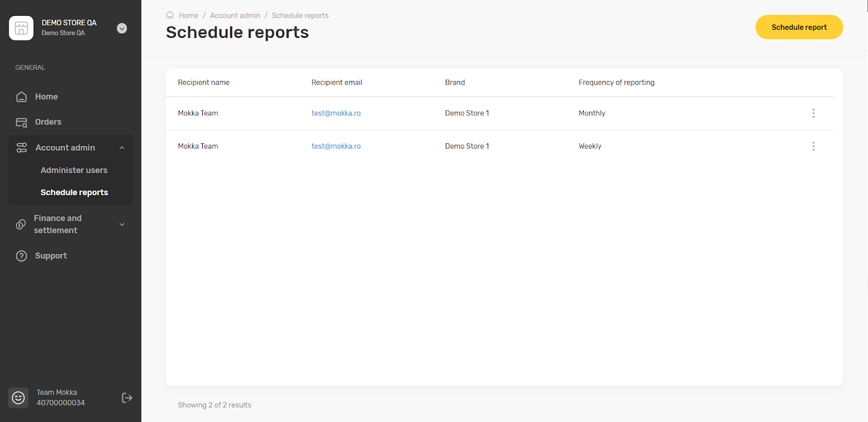868x422 pixels.
Task: Click Demo Store 1 in Monthly row
Action: 467,113
